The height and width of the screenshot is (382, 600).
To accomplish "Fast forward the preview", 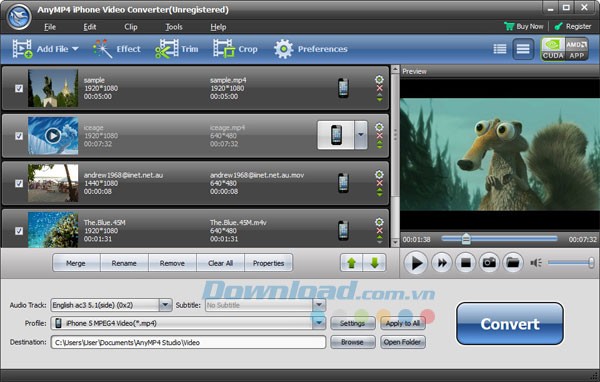I will point(442,263).
